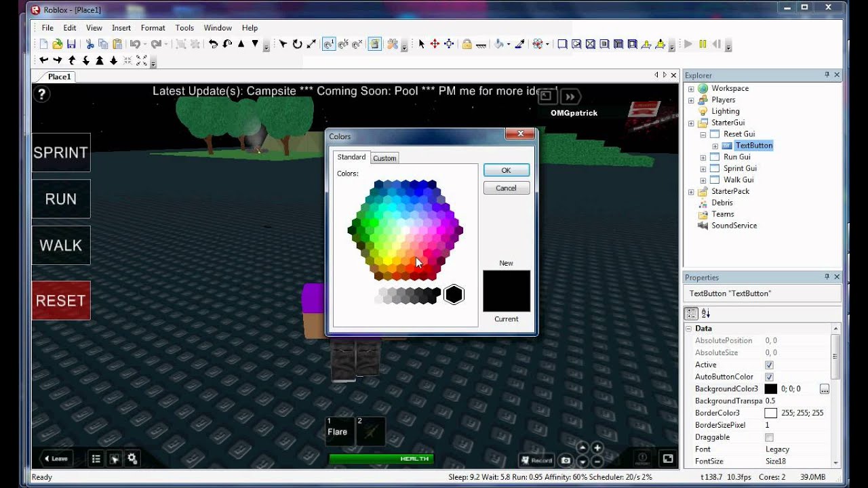The image size is (868, 488).
Task: Click the yellow Pause icon in the toolbar
Action: point(703,44)
